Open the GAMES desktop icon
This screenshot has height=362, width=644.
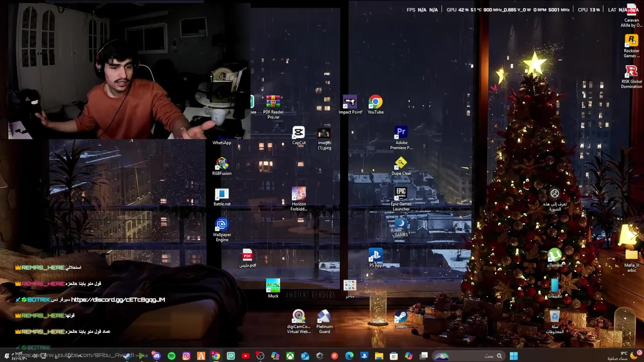(401, 227)
